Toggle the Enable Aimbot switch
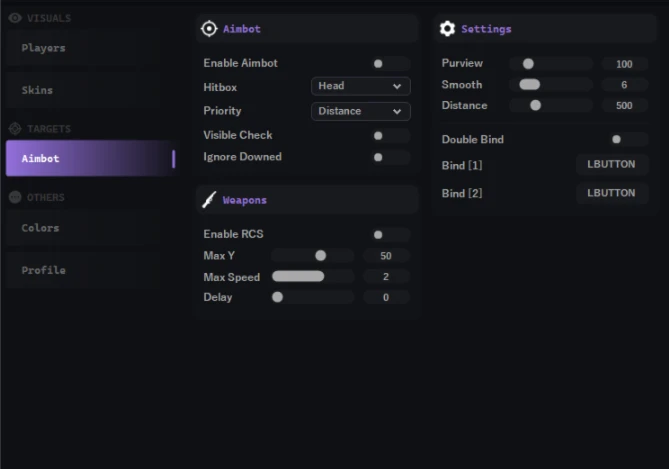This screenshot has width=669, height=469. (x=390, y=64)
